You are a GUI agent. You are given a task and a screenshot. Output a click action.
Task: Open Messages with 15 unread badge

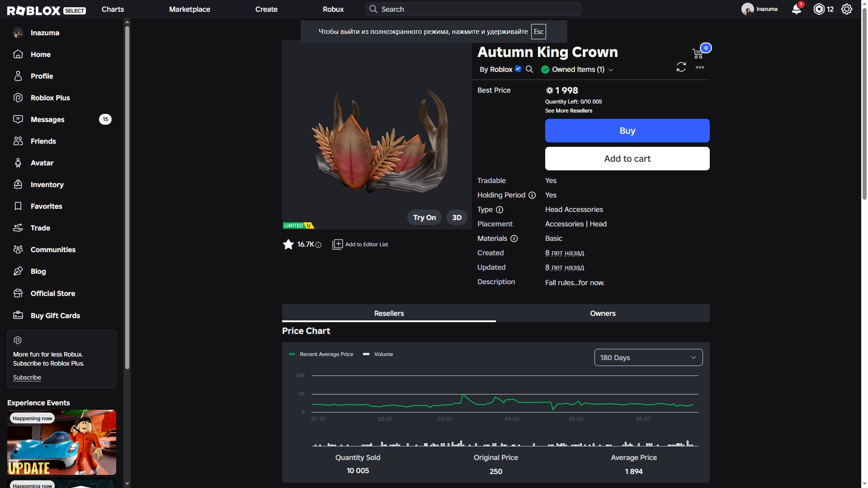coord(61,119)
